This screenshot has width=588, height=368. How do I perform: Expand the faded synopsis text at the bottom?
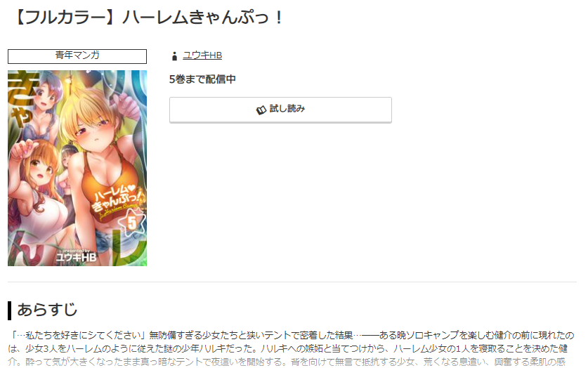tap(287, 362)
